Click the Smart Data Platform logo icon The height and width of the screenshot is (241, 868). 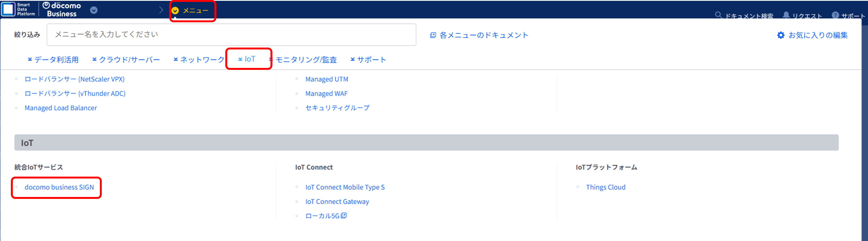(8, 9)
